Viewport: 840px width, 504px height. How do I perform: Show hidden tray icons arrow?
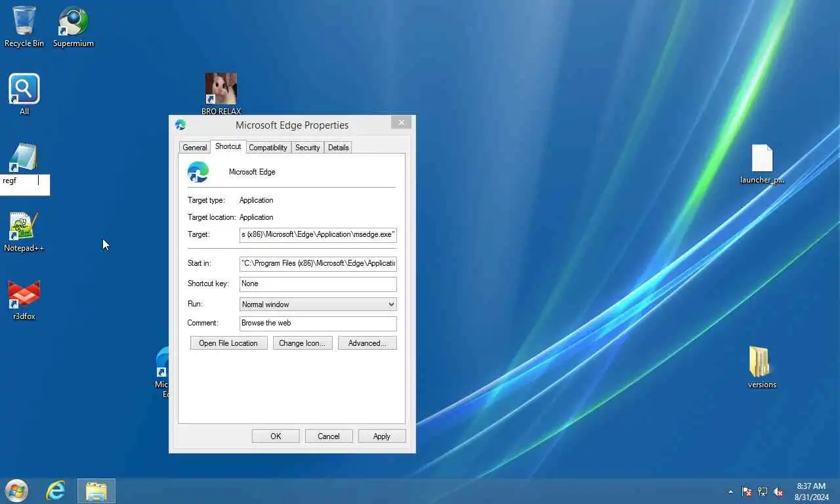[x=730, y=492]
